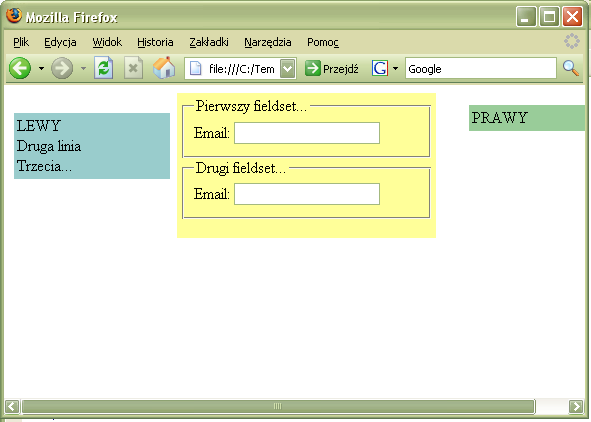591x422 pixels.
Task: Click the Google search engine icon
Action: pos(380,69)
